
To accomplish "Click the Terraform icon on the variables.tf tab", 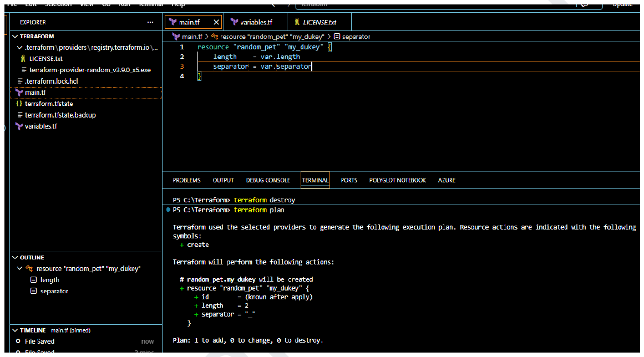I will coord(234,22).
